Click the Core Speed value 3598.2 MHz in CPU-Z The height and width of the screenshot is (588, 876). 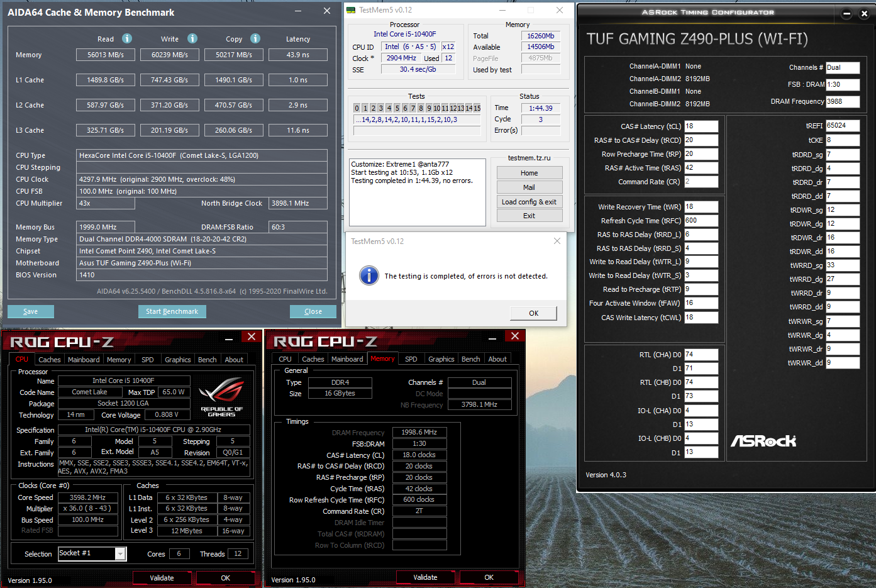pyautogui.click(x=88, y=497)
